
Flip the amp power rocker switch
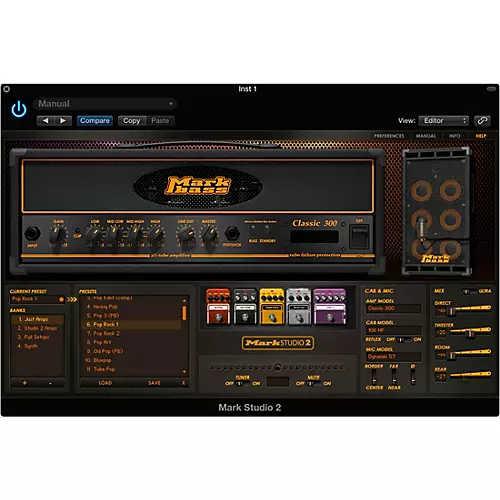359,236
